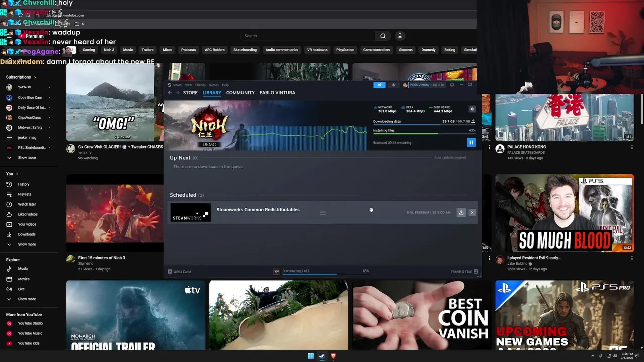Open taskbar clock and date

pos(627,356)
